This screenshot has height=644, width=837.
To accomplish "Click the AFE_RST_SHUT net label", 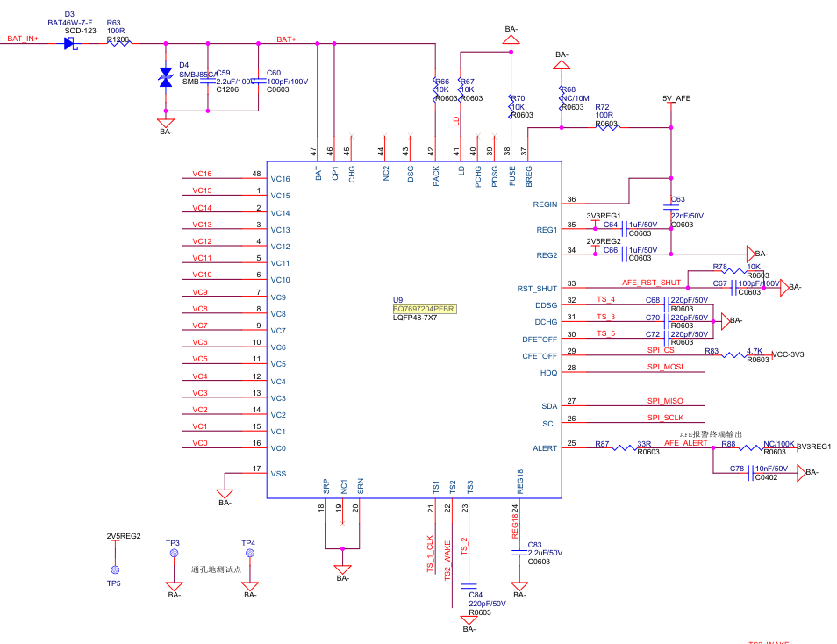I will pos(651,283).
